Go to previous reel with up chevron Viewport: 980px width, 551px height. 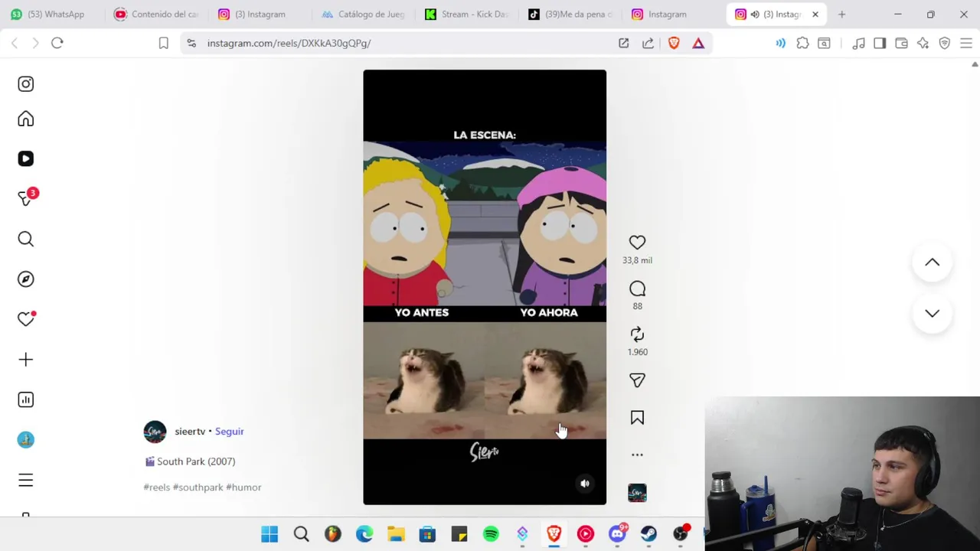932,262
